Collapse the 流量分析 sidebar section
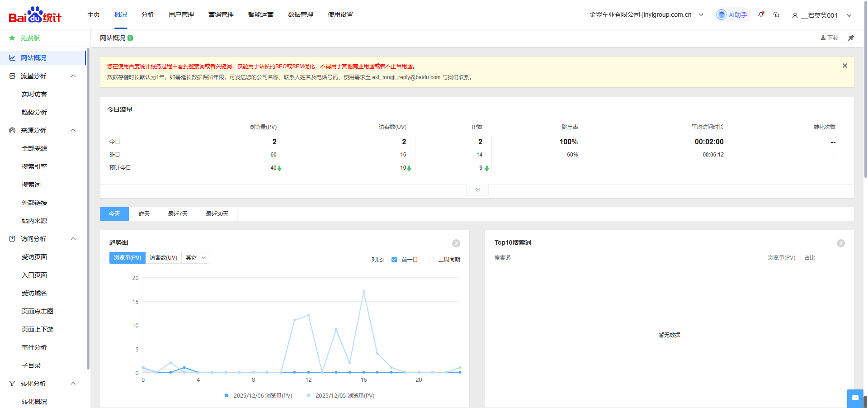Viewport: 868px width, 408px height. (x=73, y=76)
